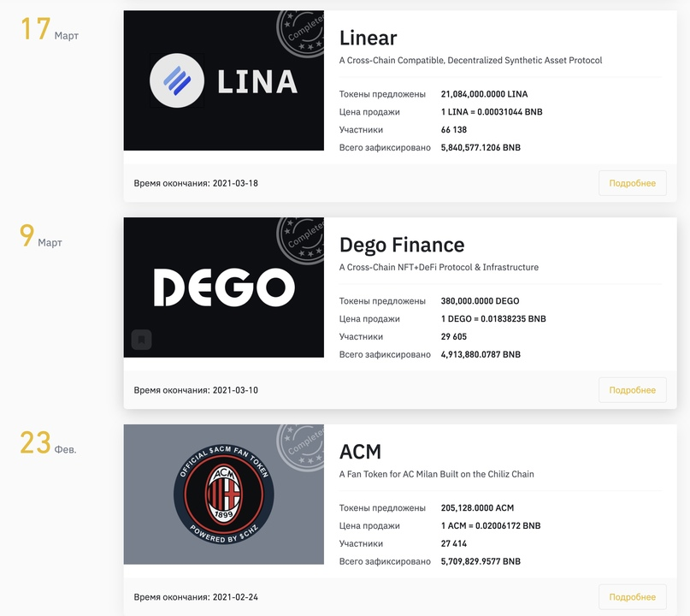Click the AC Milan fan token crest
The width and height of the screenshot is (690, 616).
coord(223,494)
